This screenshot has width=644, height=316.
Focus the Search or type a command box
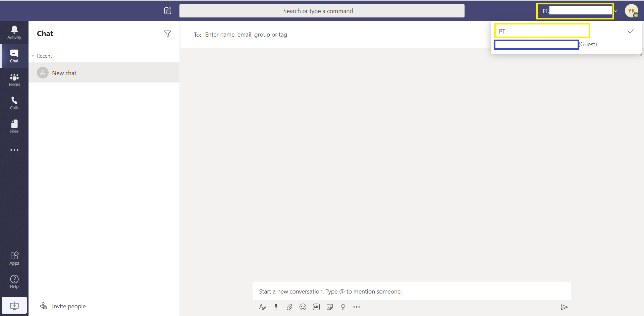[x=322, y=11]
